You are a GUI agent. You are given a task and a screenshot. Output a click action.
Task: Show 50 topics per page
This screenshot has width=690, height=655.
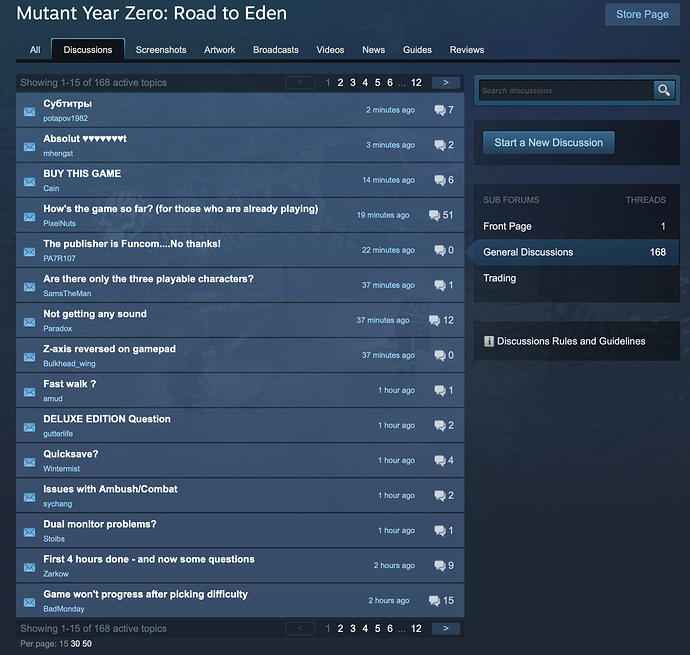click(x=87, y=644)
